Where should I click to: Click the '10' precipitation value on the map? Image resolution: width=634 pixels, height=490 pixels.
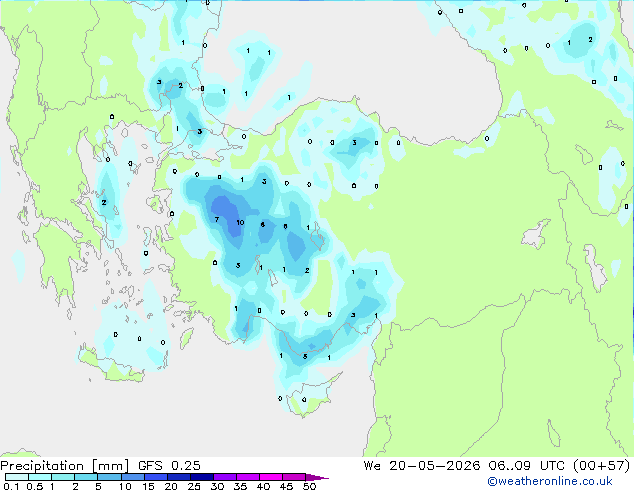[240, 222]
